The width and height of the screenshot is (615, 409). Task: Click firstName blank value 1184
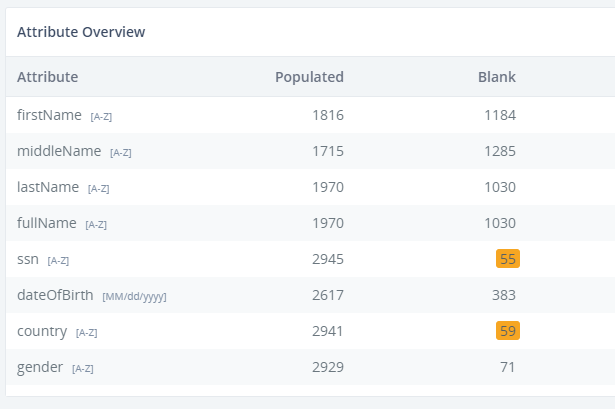pyautogui.click(x=500, y=115)
